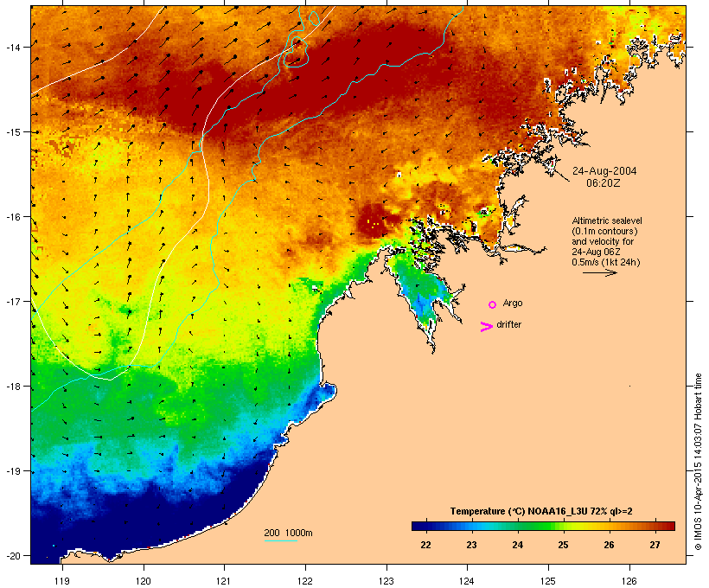Click the longitude label 121
The width and height of the screenshot is (709, 588).
[x=224, y=581]
